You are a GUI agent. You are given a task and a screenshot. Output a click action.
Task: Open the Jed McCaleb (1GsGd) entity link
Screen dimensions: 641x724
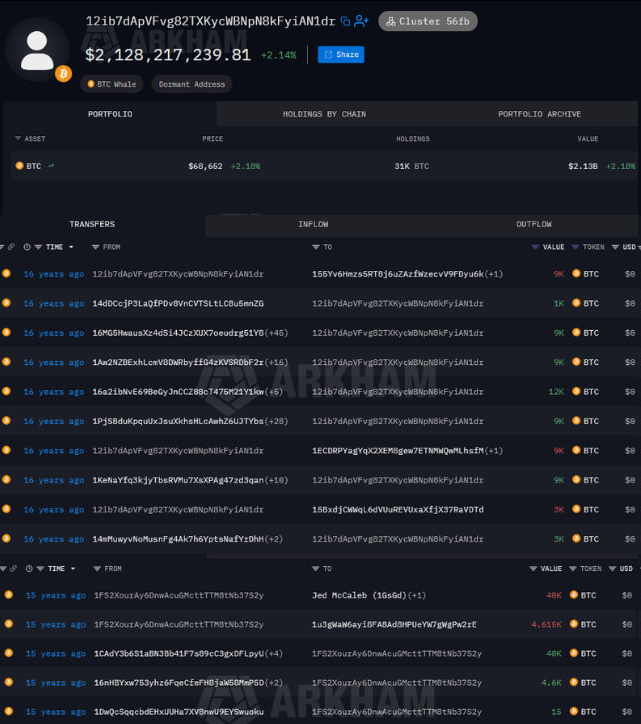click(x=359, y=595)
